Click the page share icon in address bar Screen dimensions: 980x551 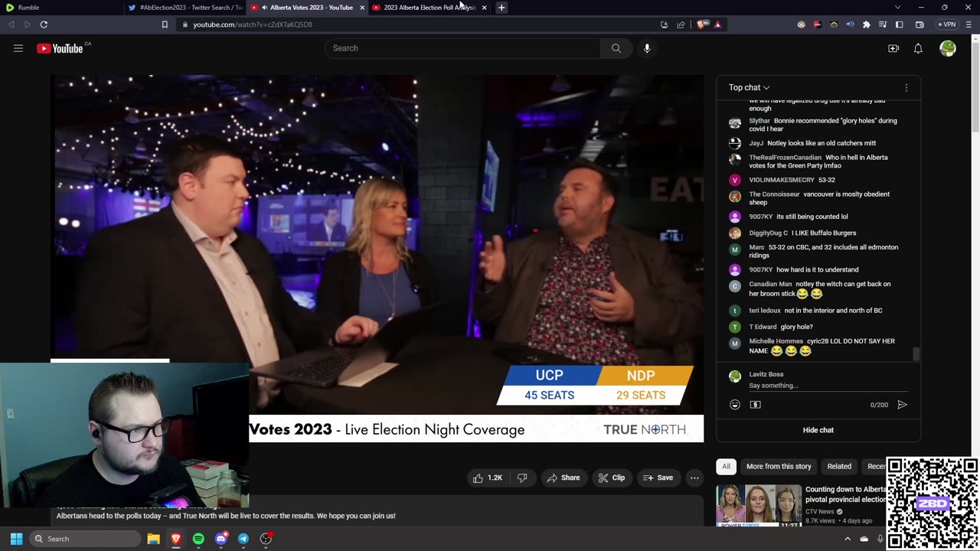coord(681,24)
